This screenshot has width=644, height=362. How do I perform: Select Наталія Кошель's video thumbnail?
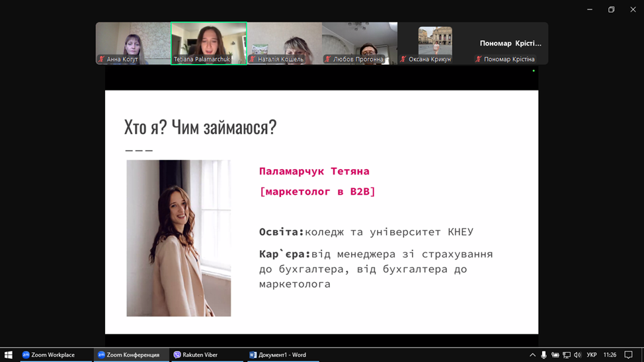pos(284,42)
